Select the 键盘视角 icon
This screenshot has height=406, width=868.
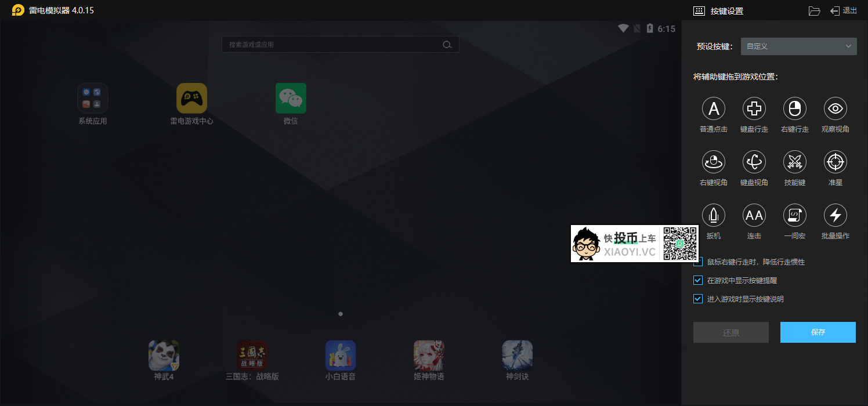point(754,162)
